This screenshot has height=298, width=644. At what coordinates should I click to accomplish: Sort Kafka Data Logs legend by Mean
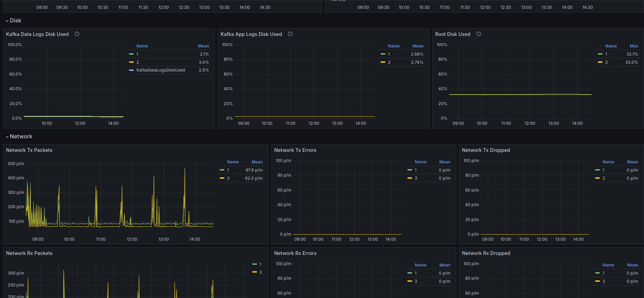tap(203, 46)
